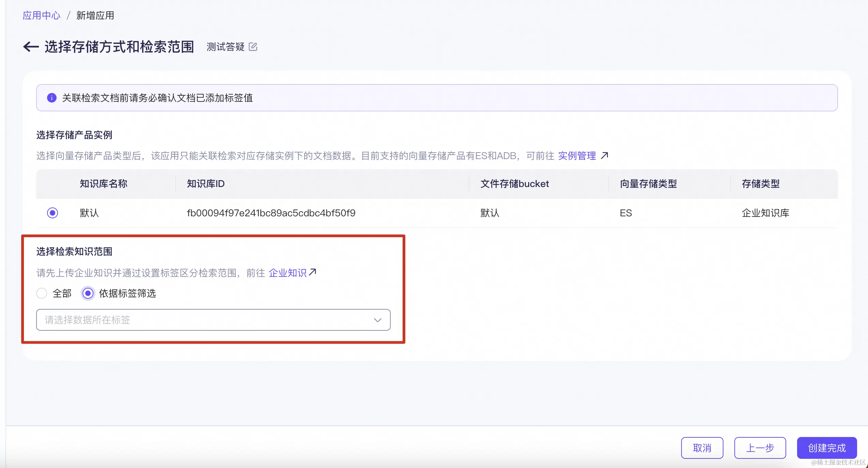Screen dimensions: 868x468
Task: Click the 上一步 button
Action: point(760,448)
